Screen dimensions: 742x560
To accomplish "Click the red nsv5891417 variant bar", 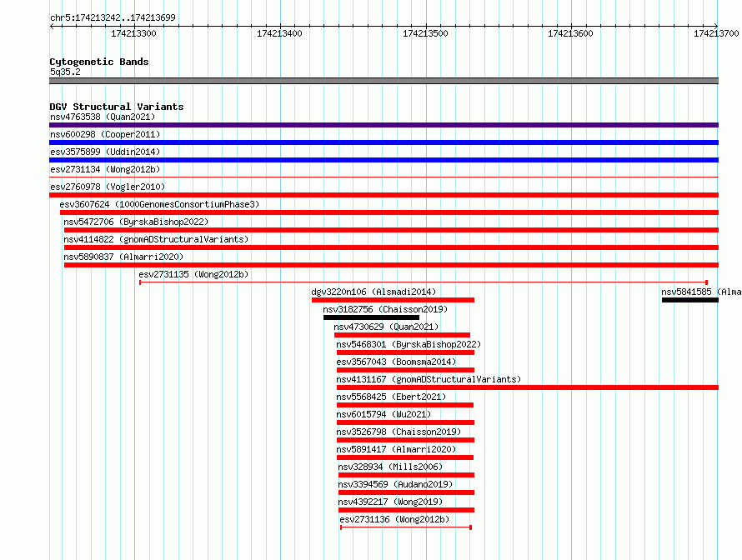I will click(405, 457).
